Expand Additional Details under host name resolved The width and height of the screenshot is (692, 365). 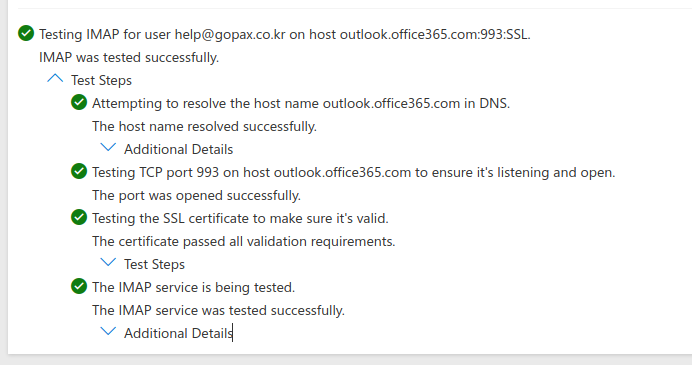(x=108, y=147)
